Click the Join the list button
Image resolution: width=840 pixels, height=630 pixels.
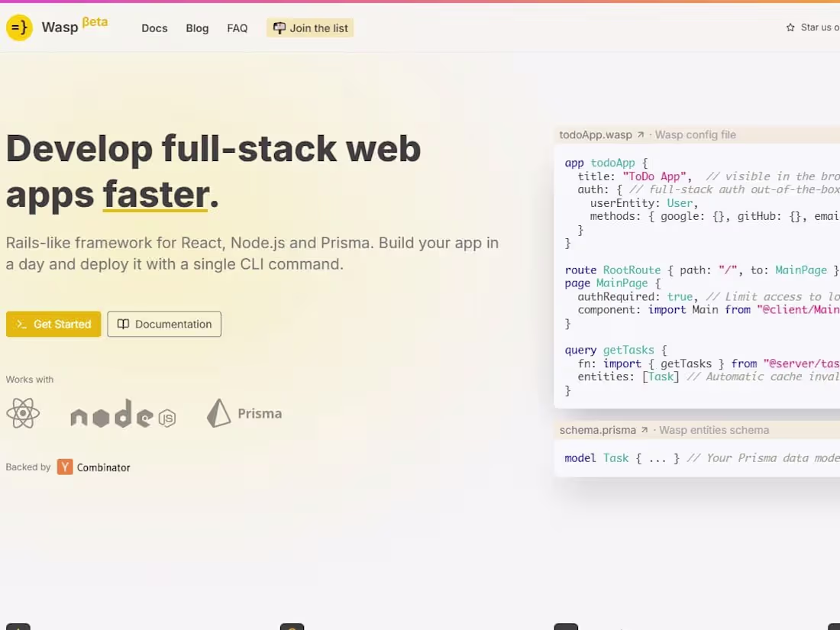click(309, 27)
